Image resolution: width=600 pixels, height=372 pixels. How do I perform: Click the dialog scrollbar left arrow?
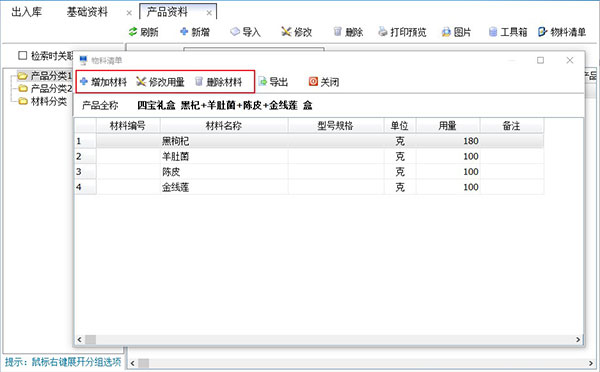79,339
